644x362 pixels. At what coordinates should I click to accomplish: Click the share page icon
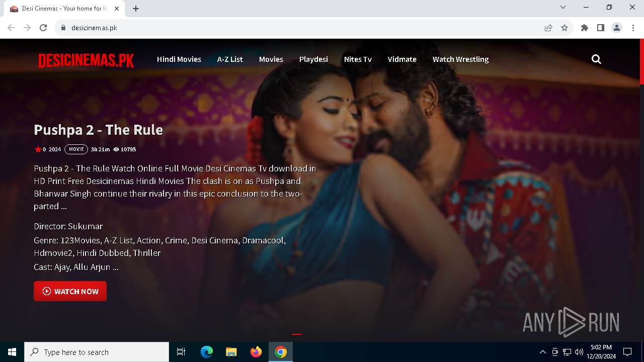(548, 28)
